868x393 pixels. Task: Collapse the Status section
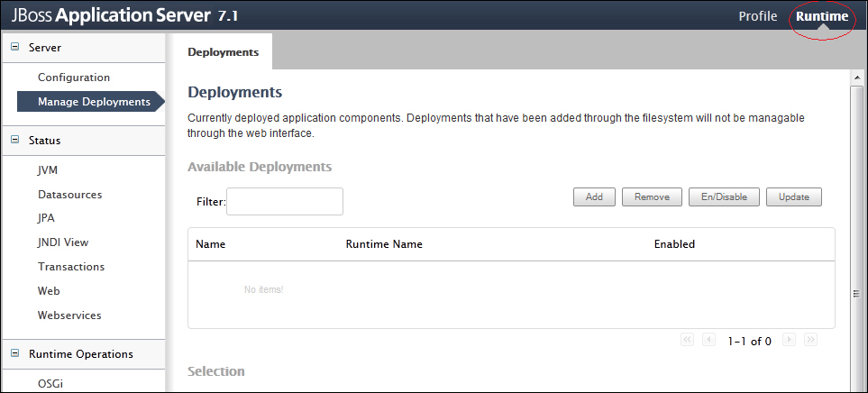[14, 140]
